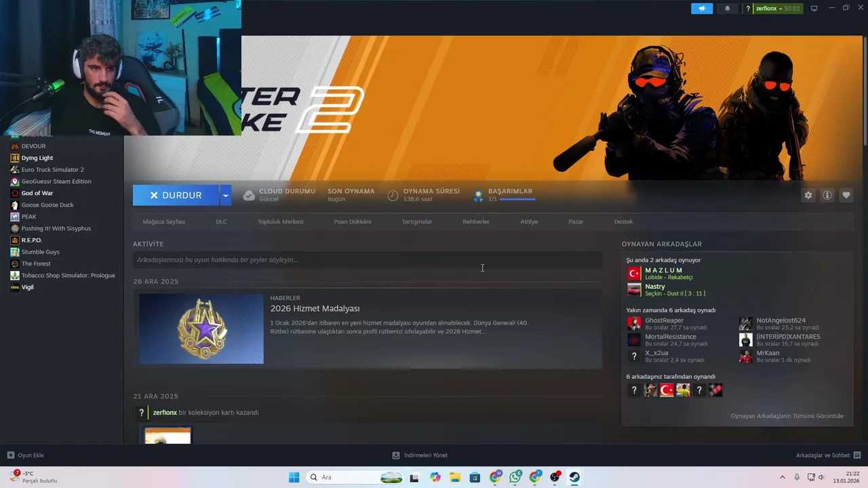
Task: Click the play time clock icon
Action: coord(393,195)
